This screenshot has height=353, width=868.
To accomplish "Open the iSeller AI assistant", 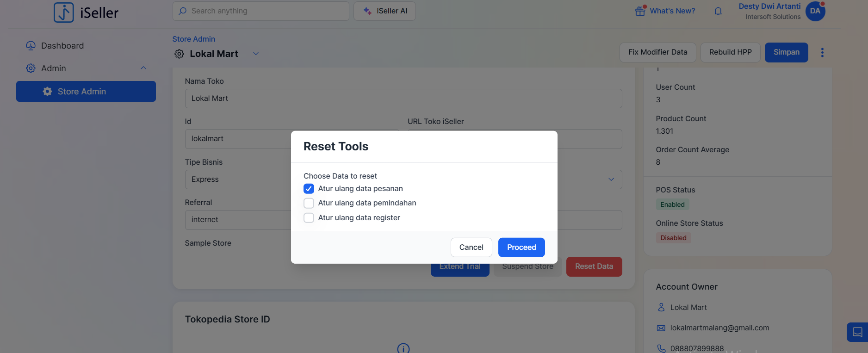I will coord(384,11).
